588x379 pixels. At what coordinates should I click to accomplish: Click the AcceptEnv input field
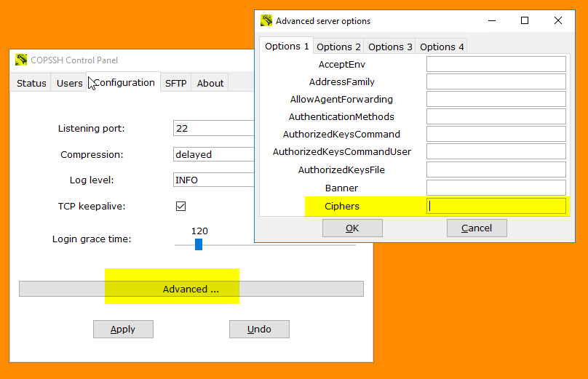pyautogui.click(x=496, y=64)
